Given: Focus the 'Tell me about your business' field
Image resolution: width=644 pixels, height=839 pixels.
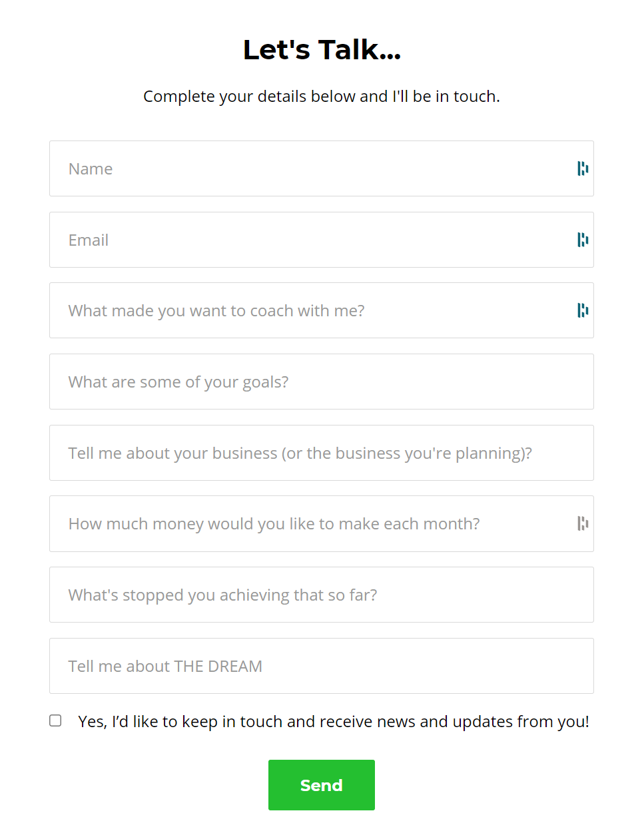Looking at the screenshot, I should tap(321, 453).
